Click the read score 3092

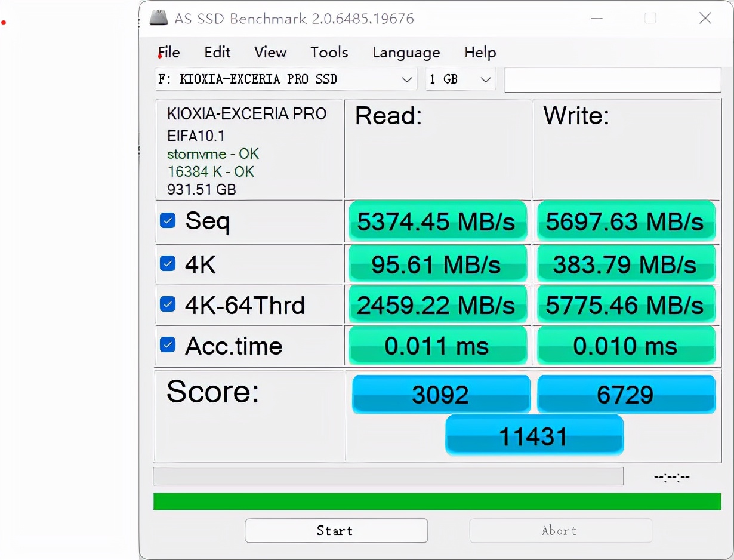point(441,394)
